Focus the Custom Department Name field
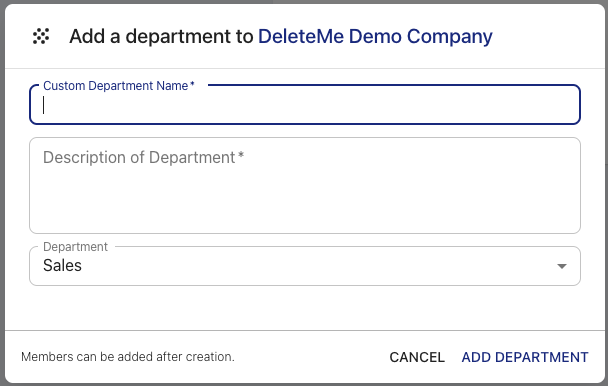Viewport: 608px width, 386px height. click(305, 105)
